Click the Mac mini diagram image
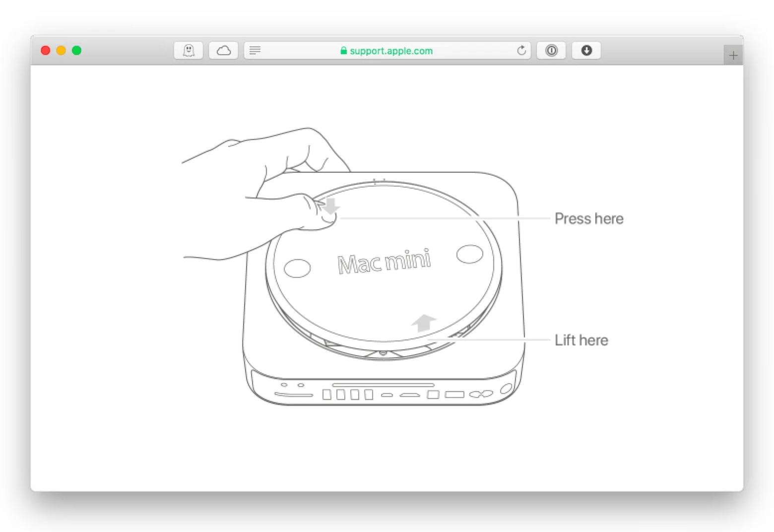774x532 pixels. (402, 266)
